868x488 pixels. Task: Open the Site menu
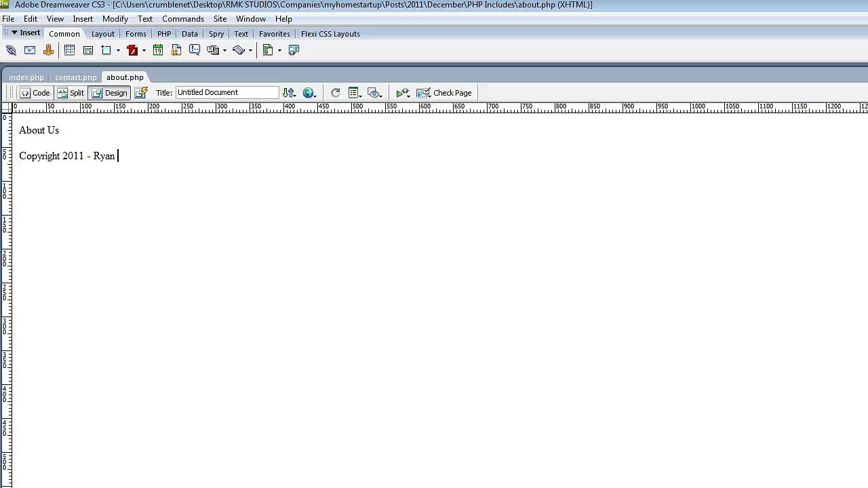click(220, 19)
